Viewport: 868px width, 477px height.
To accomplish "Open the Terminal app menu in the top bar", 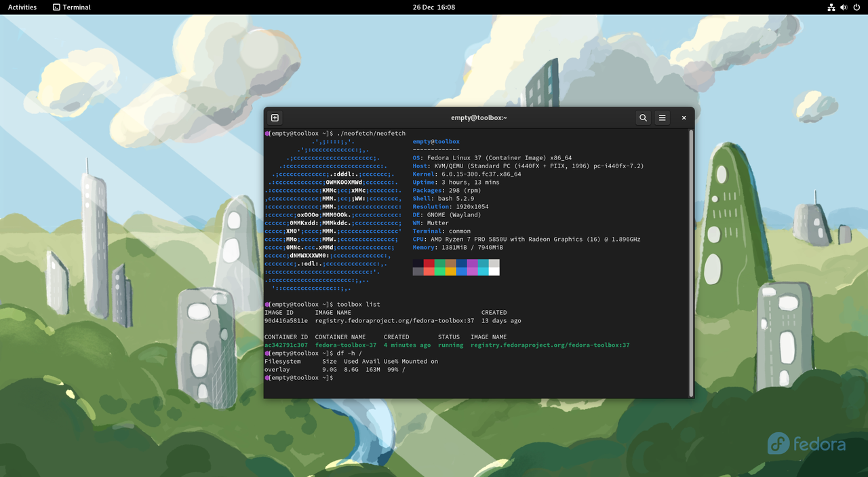I will (71, 7).
